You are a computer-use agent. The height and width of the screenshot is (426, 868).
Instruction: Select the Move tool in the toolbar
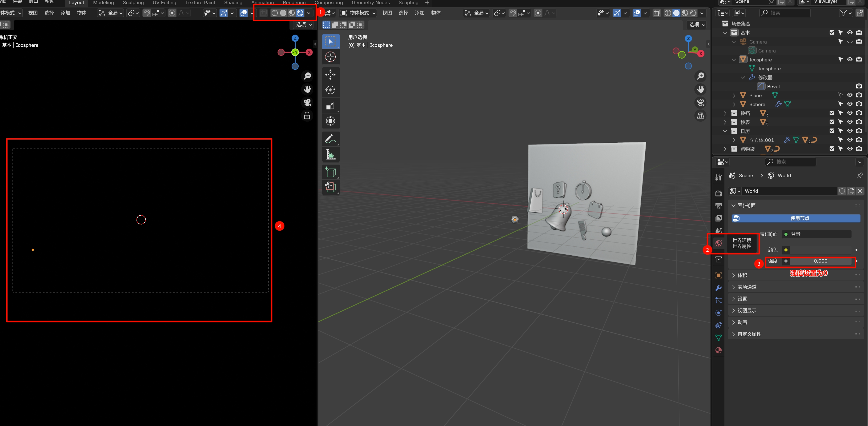click(330, 74)
